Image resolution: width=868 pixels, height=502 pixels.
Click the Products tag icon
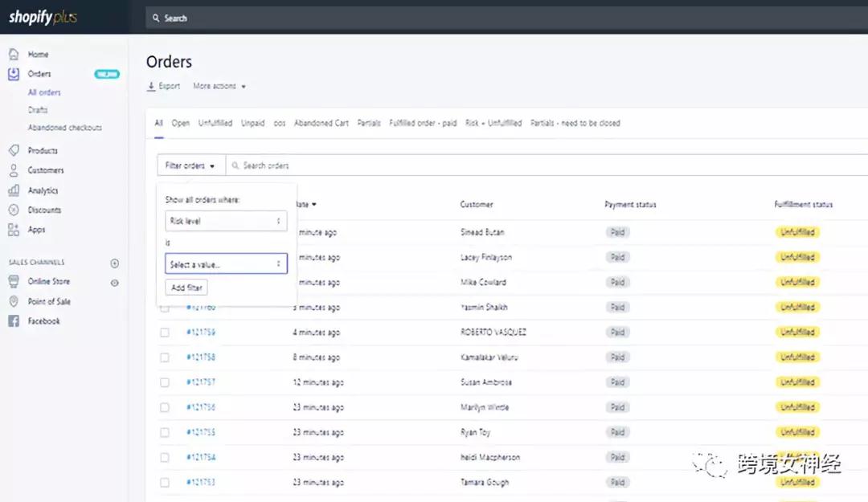(14, 151)
